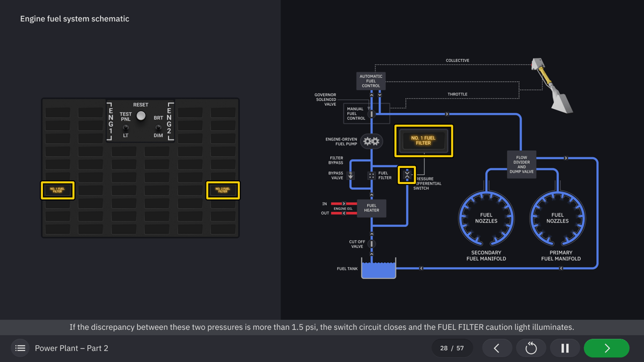Toggle the BRT DIM switch
The image size is (644, 362).
coord(158,128)
